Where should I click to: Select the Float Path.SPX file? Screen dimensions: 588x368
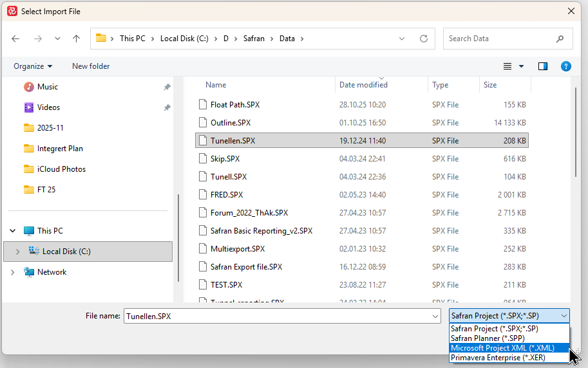pos(235,105)
